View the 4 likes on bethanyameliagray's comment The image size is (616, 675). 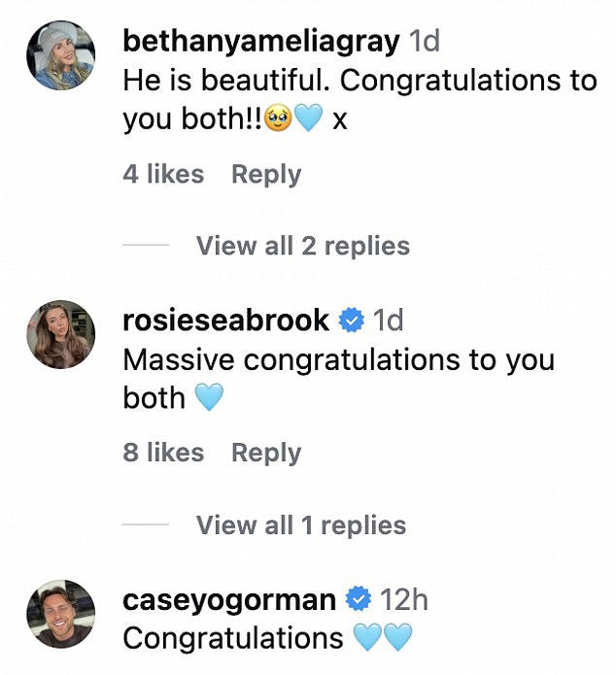(163, 175)
